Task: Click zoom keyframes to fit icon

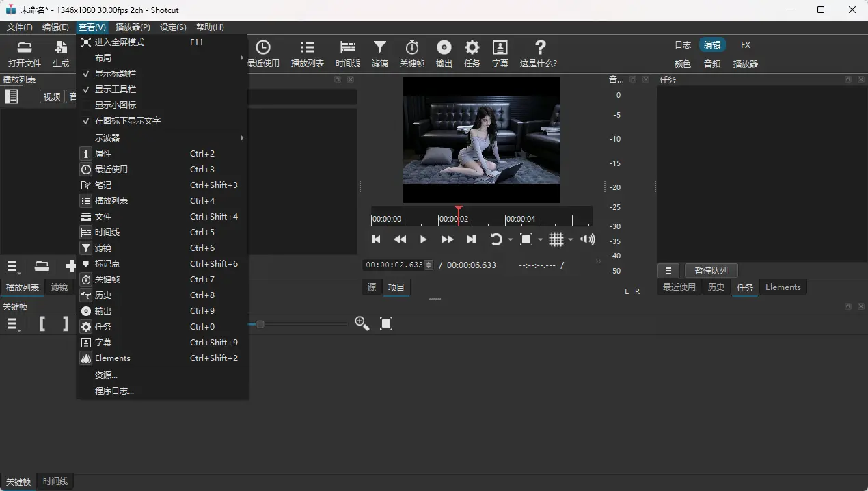Action: tap(386, 323)
